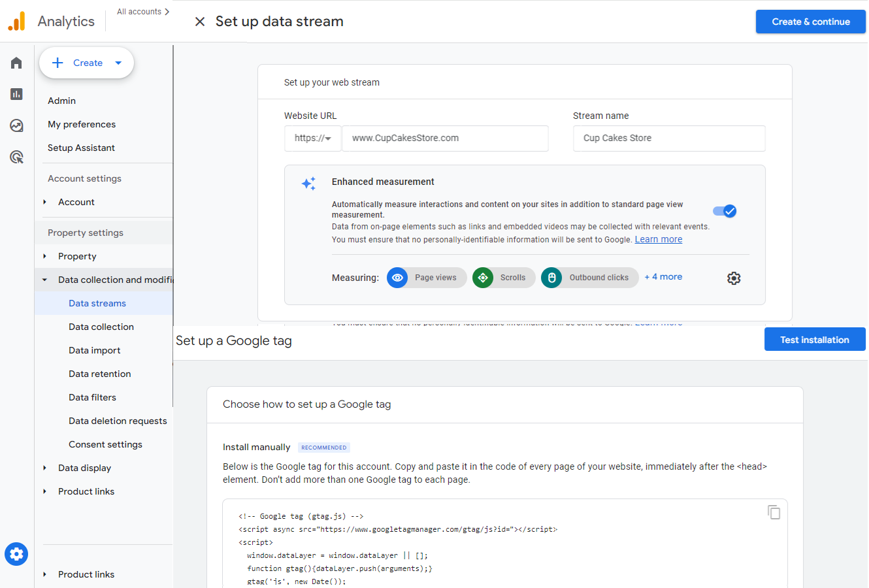Click the Account settings header
The height and width of the screenshot is (588, 869).
click(x=84, y=178)
